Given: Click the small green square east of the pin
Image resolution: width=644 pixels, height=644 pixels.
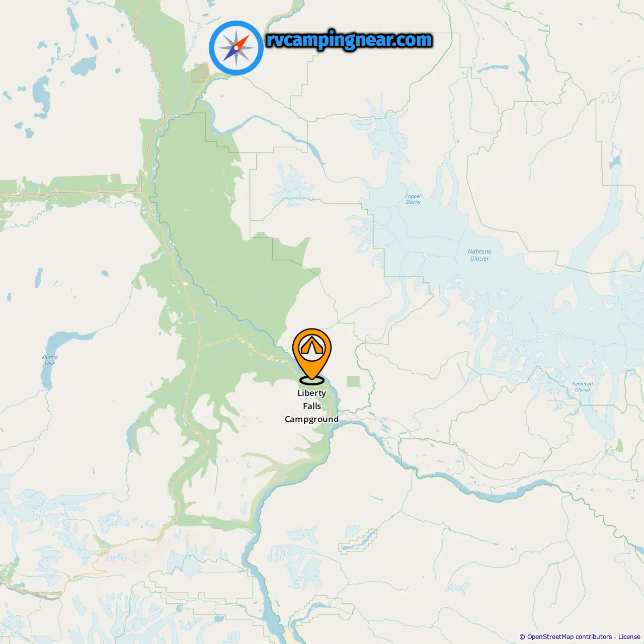Looking at the screenshot, I should [353, 381].
